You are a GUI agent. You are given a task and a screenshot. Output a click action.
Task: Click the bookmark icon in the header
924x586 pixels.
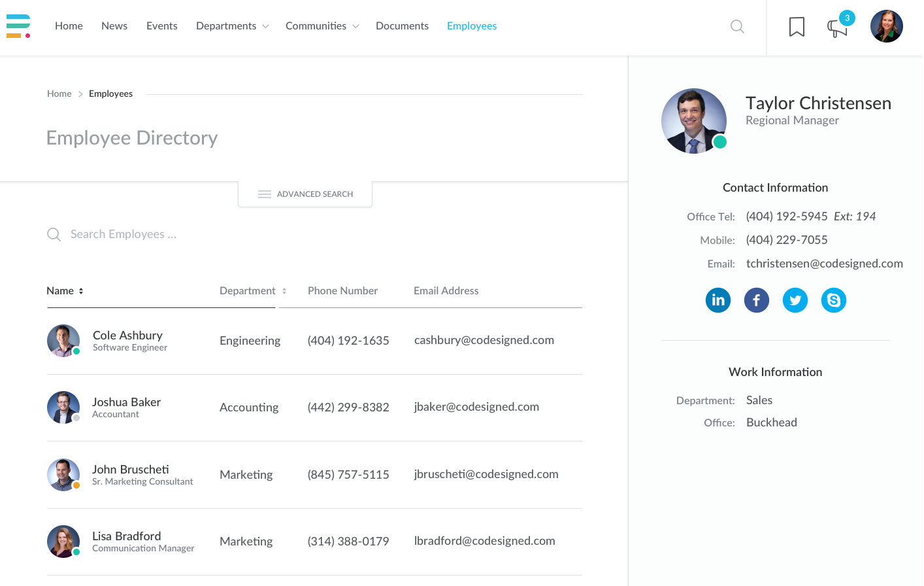[x=797, y=26]
